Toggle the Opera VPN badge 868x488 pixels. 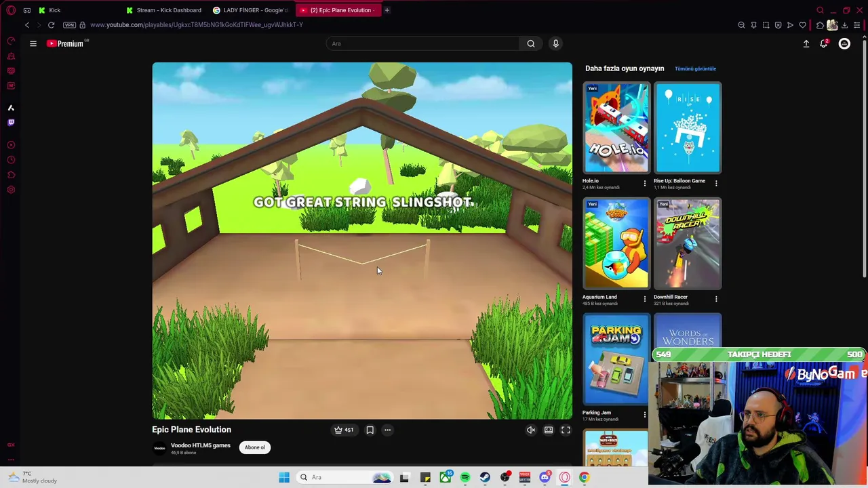coord(69,25)
